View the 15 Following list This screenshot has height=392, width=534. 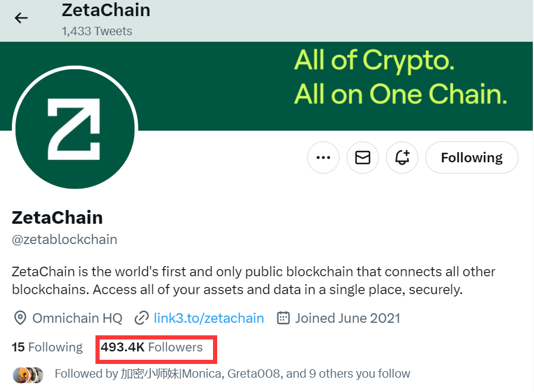(47, 347)
